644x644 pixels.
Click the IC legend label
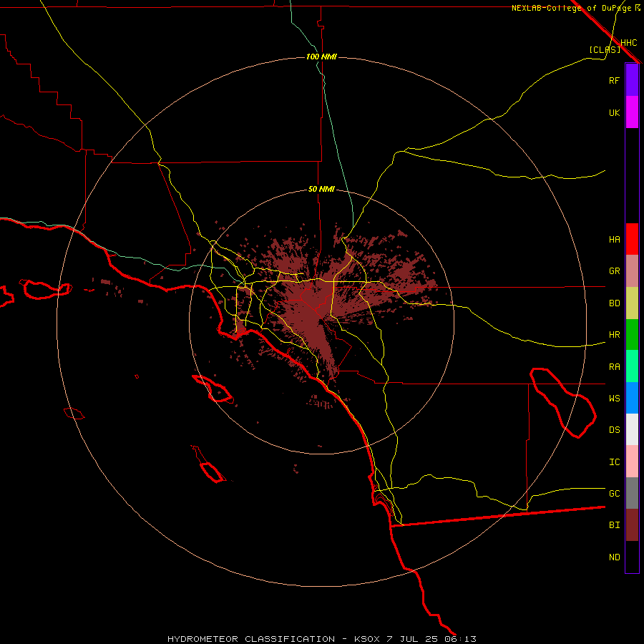click(614, 462)
